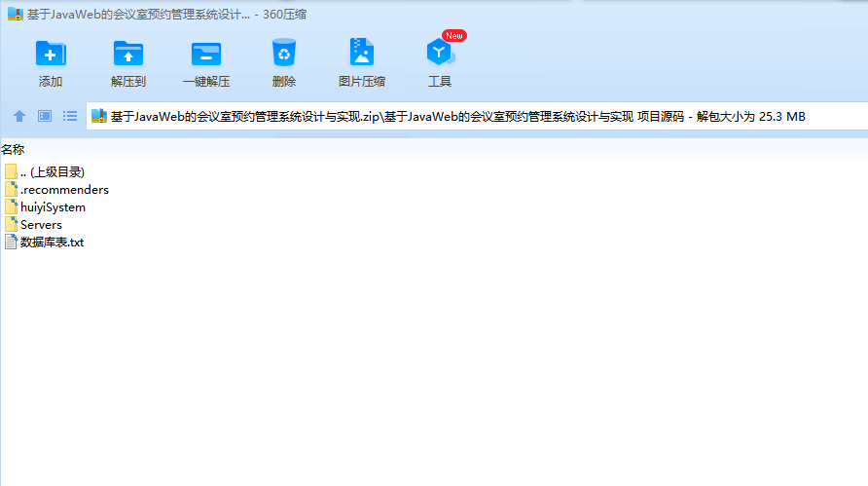The width and height of the screenshot is (868, 486).
Task: Click the archive path address field
Action: tap(477, 116)
